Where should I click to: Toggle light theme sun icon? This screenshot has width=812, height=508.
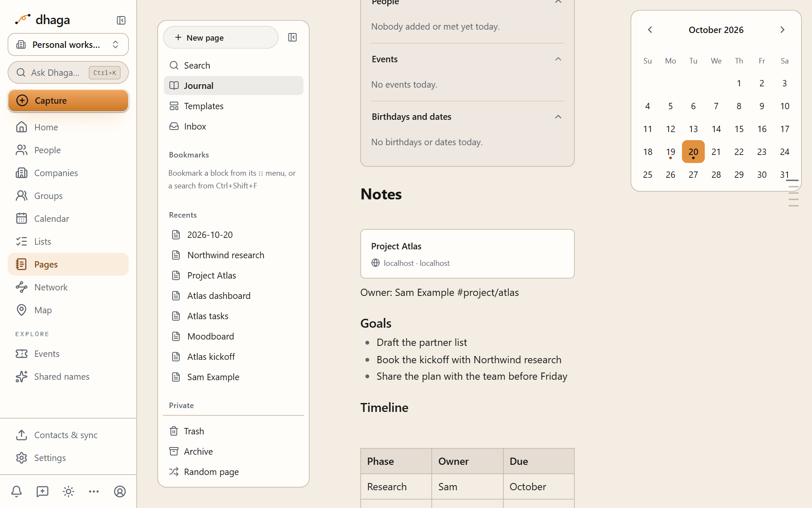click(x=68, y=491)
